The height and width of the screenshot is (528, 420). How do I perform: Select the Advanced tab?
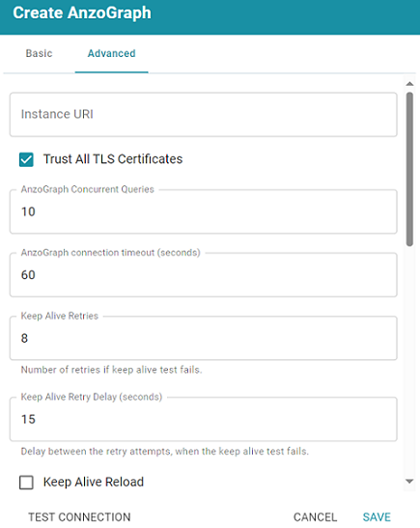pos(111,53)
